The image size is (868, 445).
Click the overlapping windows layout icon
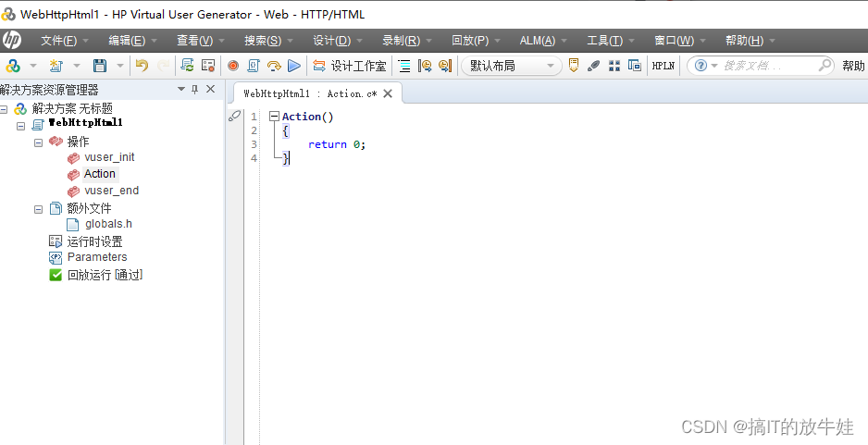click(x=635, y=66)
